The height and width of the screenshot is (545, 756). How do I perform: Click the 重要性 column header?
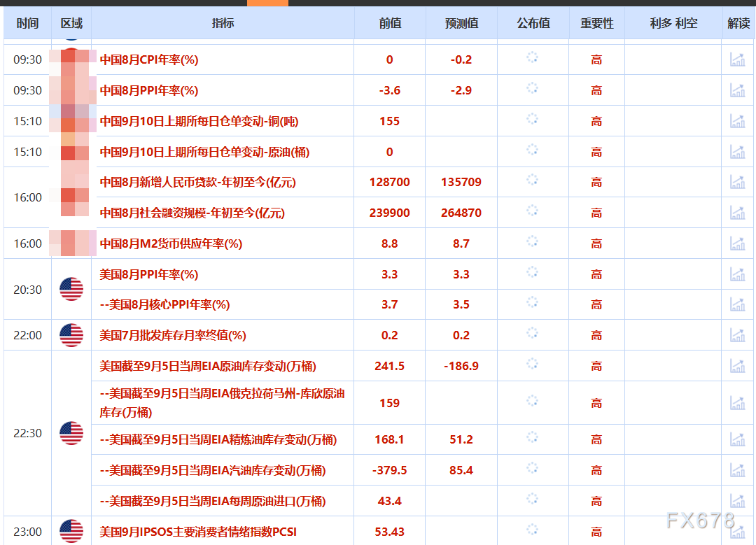click(596, 23)
